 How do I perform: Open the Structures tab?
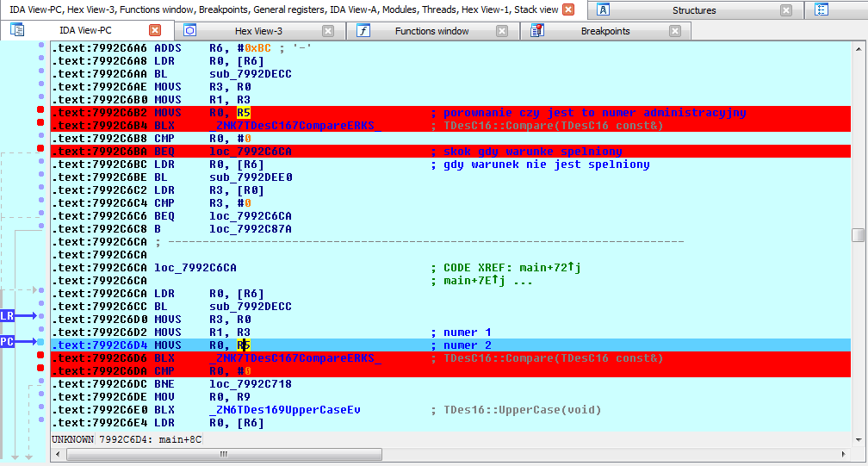pyautogui.click(x=694, y=10)
